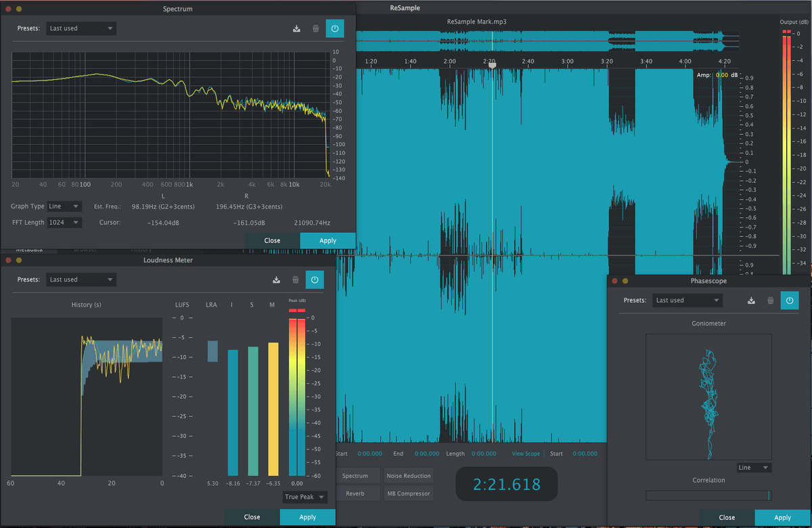Save the Spectrum preset via download icon

pyautogui.click(x=296, y=28)
